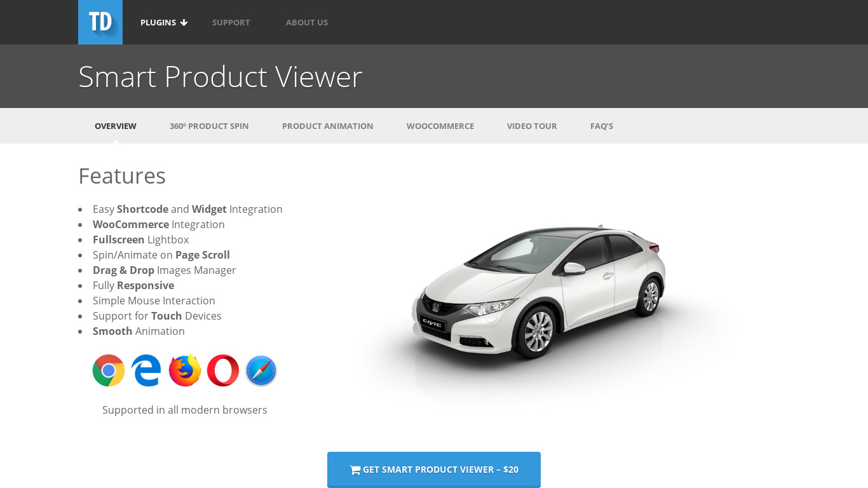The image size is (868, 488).
Task: Go to About Us page
Action: click(307, 22)
